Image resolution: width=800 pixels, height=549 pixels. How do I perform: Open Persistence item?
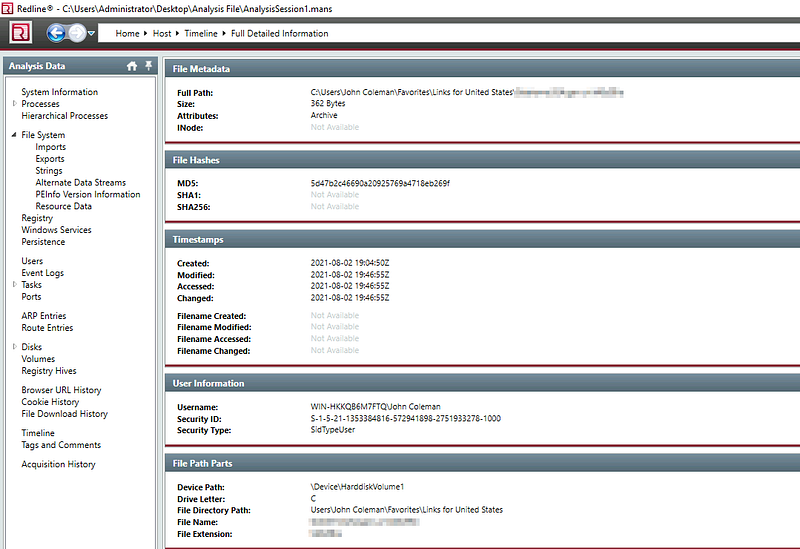pos(43,242)
